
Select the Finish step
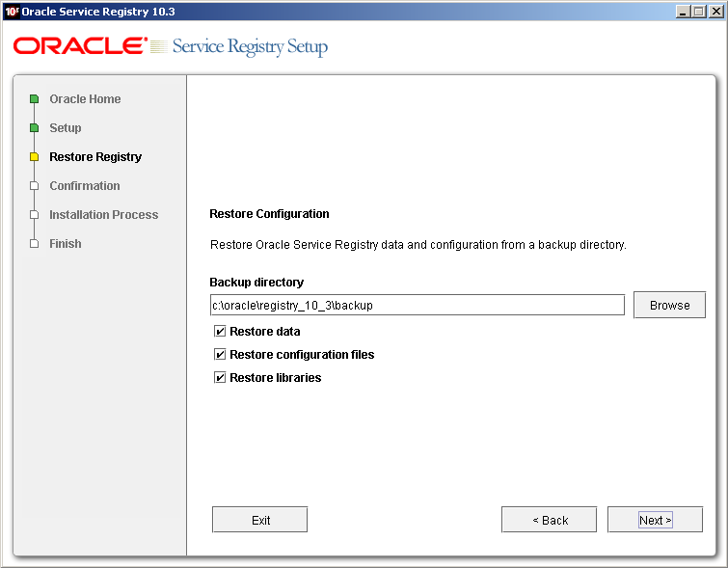tap(66, 243)
